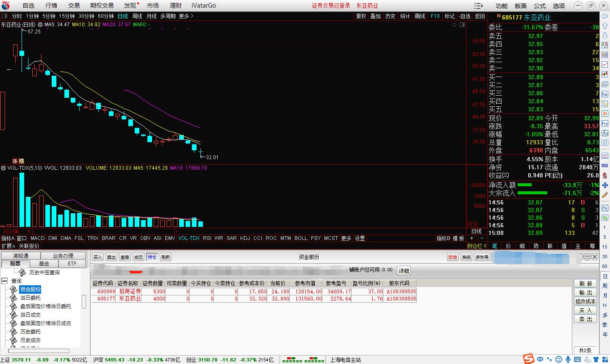610x364 pixels.
Task: Select the 笔 tick tab below quotes
Action: (494, 245)
